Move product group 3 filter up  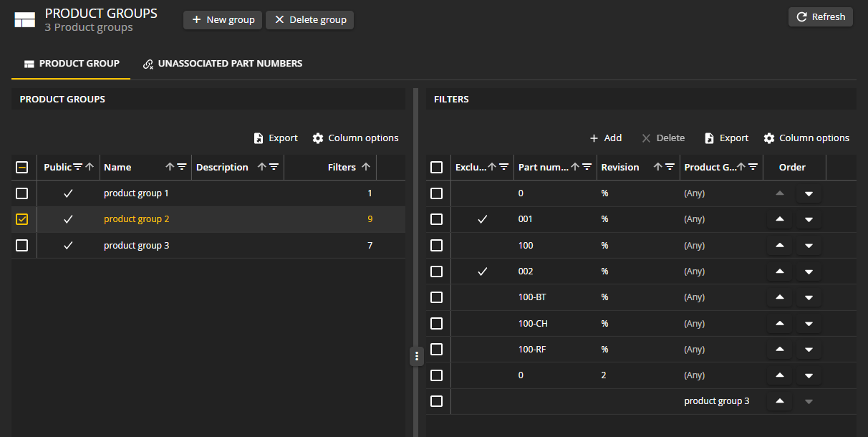[x=780, y=401]
